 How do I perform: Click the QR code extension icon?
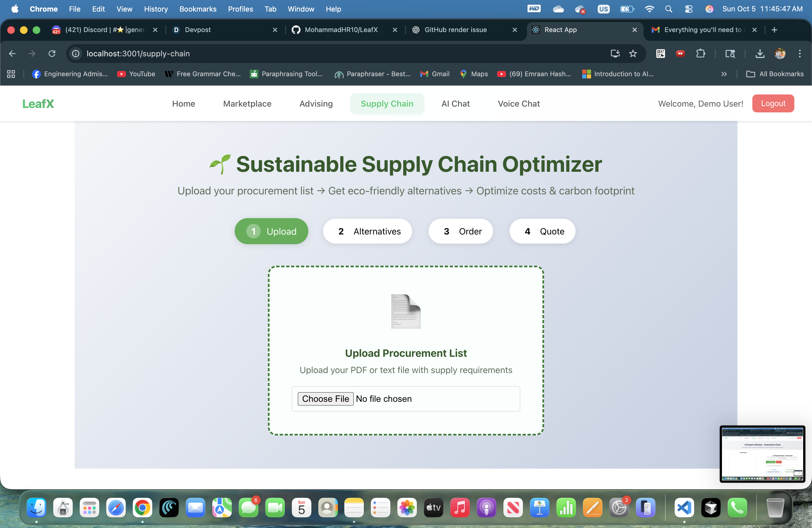[660, 54]
